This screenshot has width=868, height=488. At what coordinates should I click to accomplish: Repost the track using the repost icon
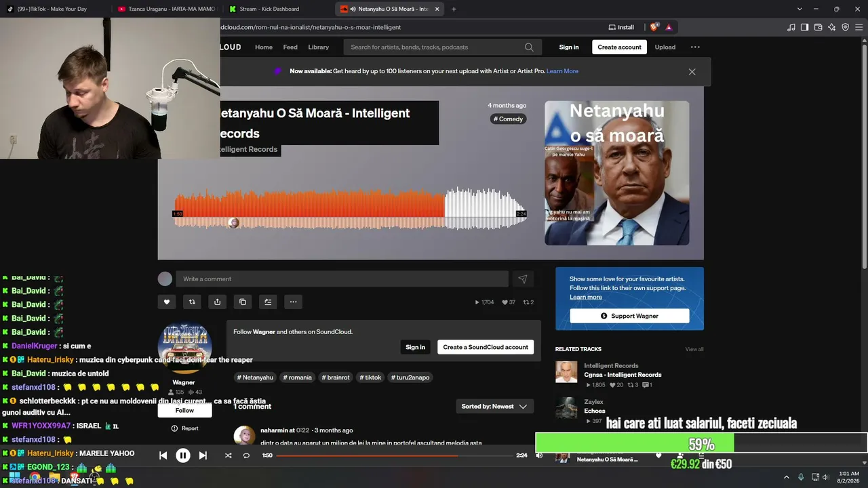pos(192,302)
